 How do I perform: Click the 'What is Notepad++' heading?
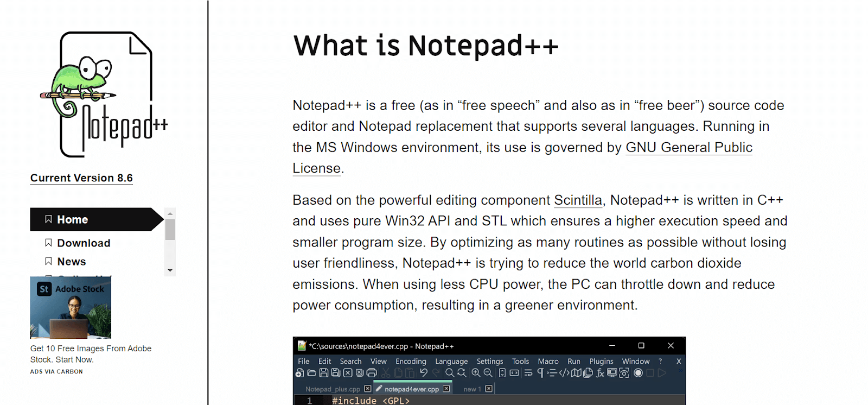point(426,45)
